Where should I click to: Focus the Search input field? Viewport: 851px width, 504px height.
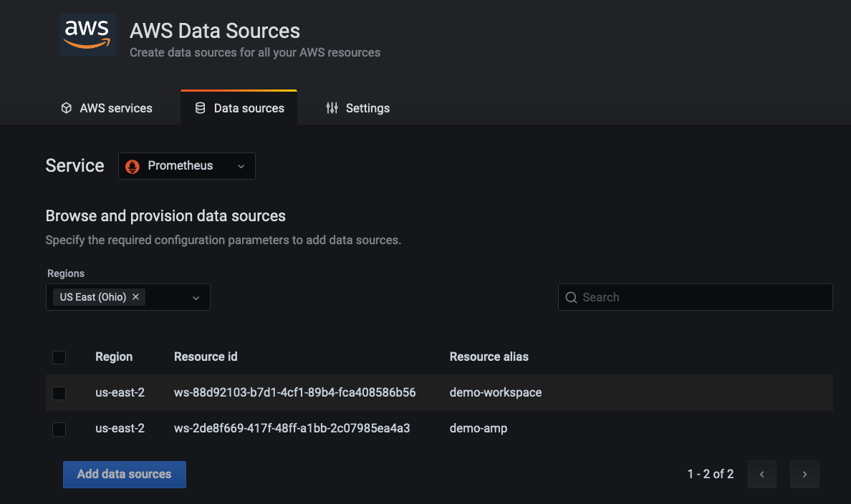pyautogui.click(x=696, y=297)
